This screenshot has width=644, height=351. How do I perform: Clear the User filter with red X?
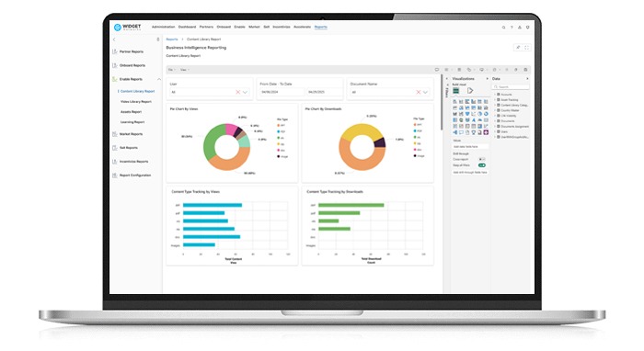237,92
